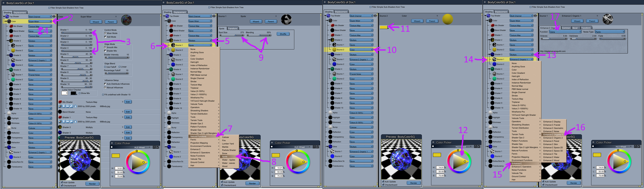Select the Add Mode radio button

coord(105,37)
